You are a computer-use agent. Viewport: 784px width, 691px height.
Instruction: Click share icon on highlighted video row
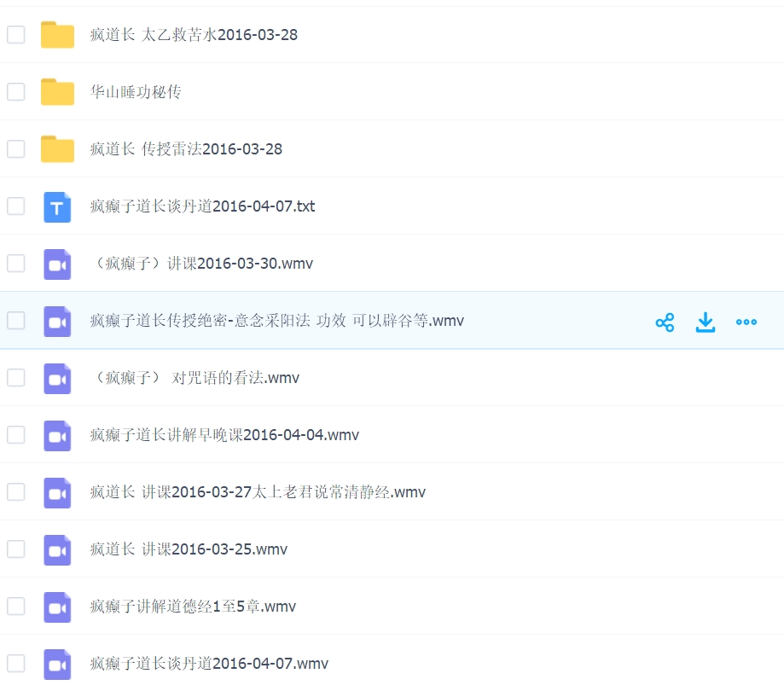point(665,322)
